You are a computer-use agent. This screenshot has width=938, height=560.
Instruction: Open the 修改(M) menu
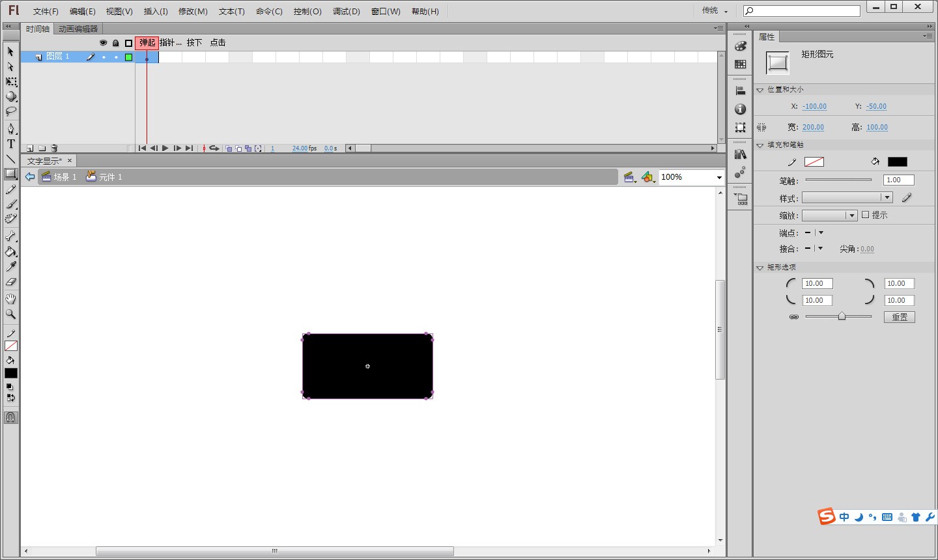(193, 12)
